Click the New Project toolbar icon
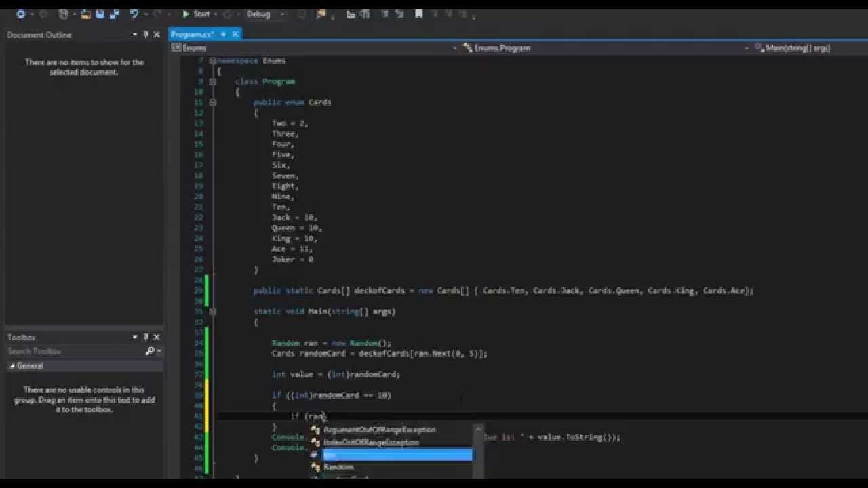Image resolution: width=868 pixels, height=488 pixels. click(x=64, y=14)
